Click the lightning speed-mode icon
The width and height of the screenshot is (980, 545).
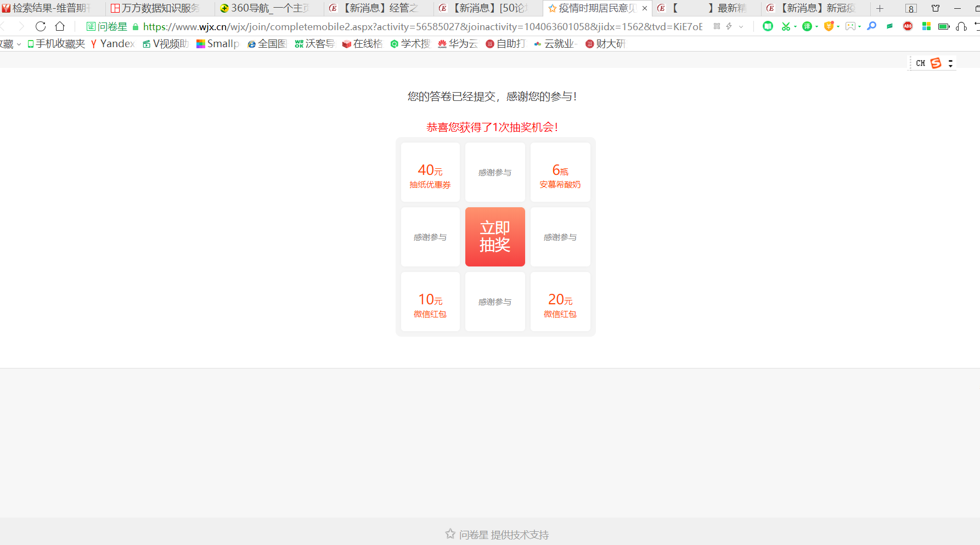pyautogui.click(x=729, y=26)
